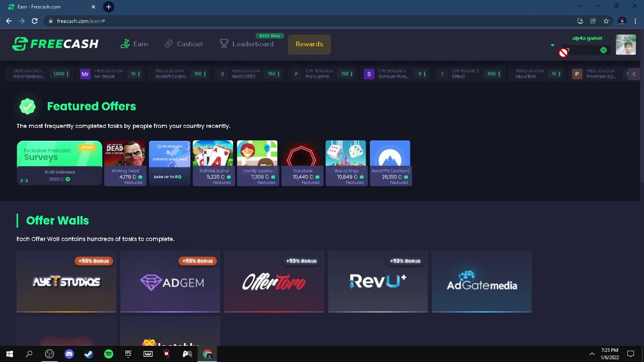The width and height of the screenshot is (644, 362).
Task: Open the alp4a gamer profile picture
Action: pyautogui.click(x=626, y=44)
